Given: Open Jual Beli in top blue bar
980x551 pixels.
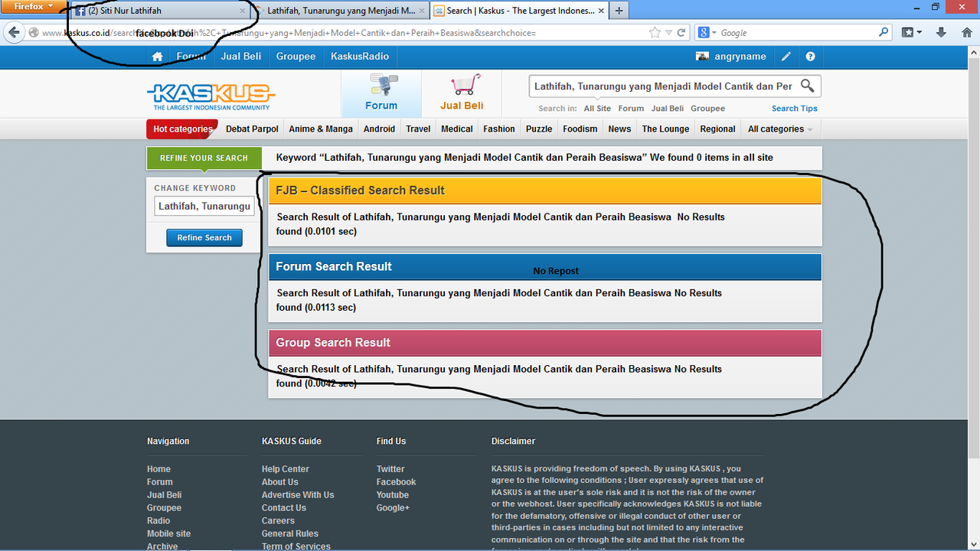Looking at the screenshot, I should (241, 57).
